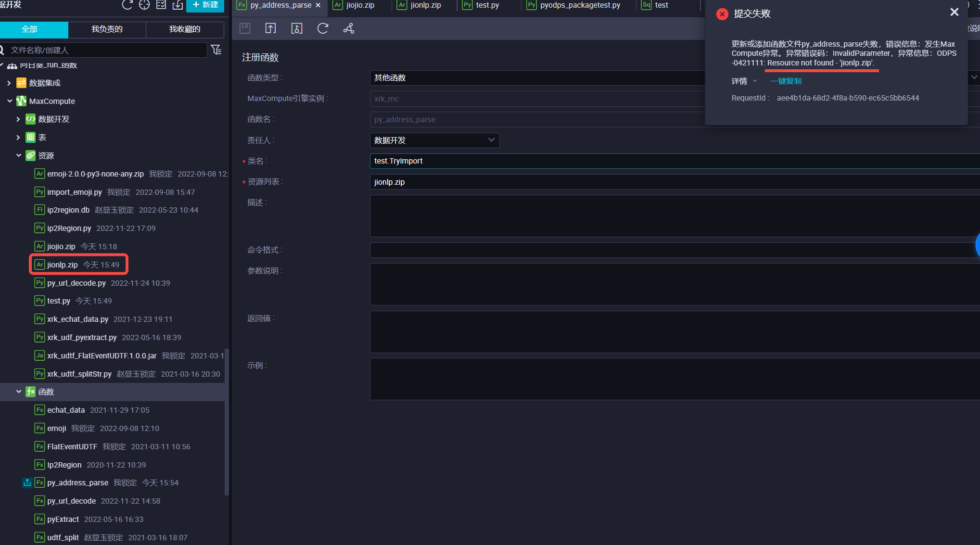Click the 资源列表 field containing jionlp.zip

click(675, 182)
